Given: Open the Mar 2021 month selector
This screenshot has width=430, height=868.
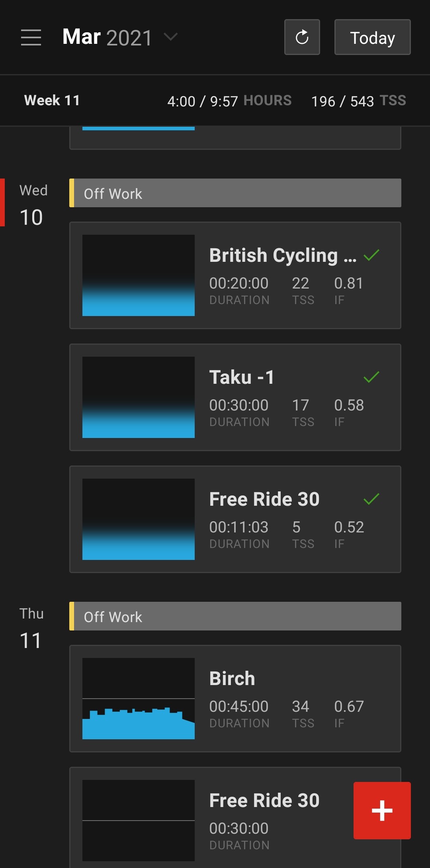Looking at the screenshot, I should coord(107,37).
